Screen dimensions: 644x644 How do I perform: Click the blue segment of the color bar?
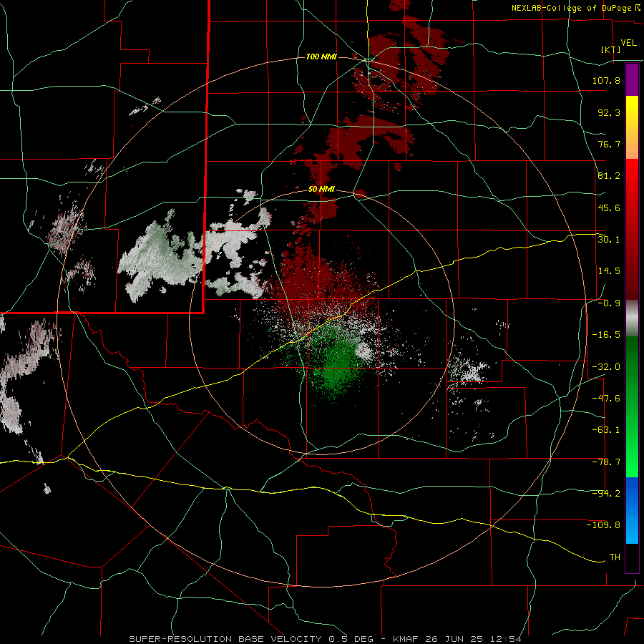pyautogui.click(x=632, y=510)
